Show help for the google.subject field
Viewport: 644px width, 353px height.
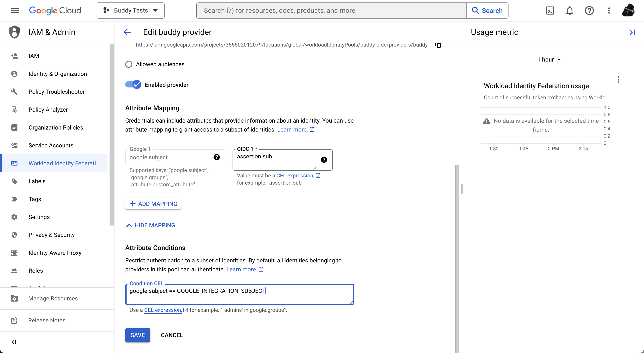click(x=216, y=157)
